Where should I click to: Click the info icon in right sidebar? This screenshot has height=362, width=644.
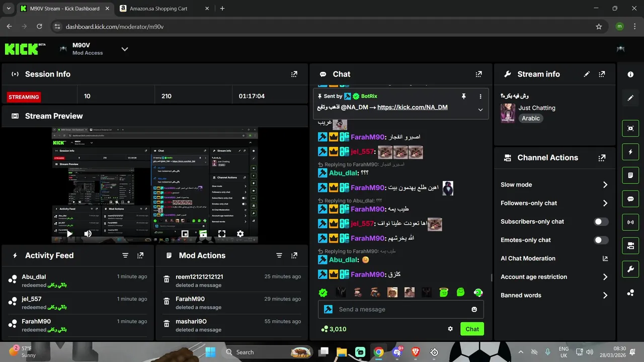630,74
